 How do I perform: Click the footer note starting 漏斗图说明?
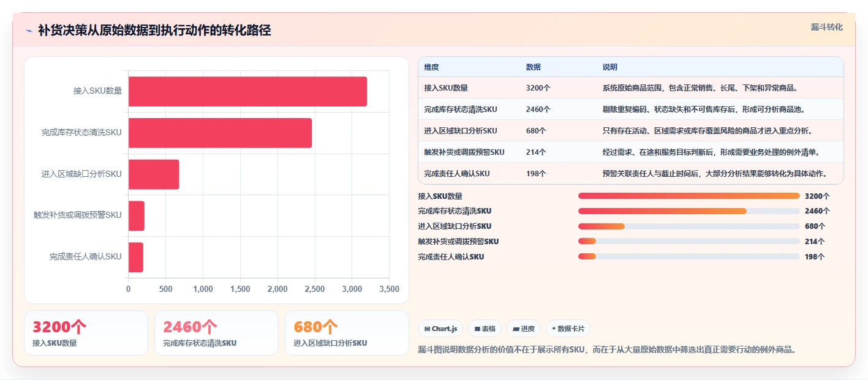(x=607, y=349)
